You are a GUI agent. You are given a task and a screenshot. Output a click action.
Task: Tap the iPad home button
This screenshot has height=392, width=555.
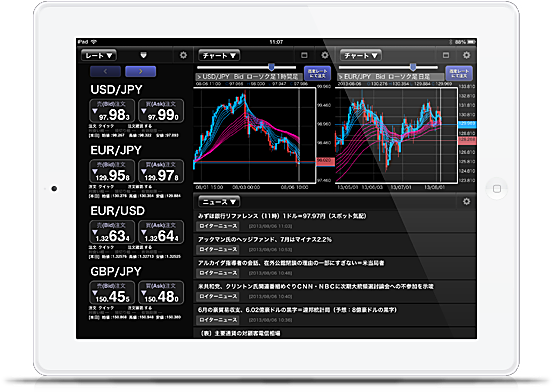click(497, 189)
